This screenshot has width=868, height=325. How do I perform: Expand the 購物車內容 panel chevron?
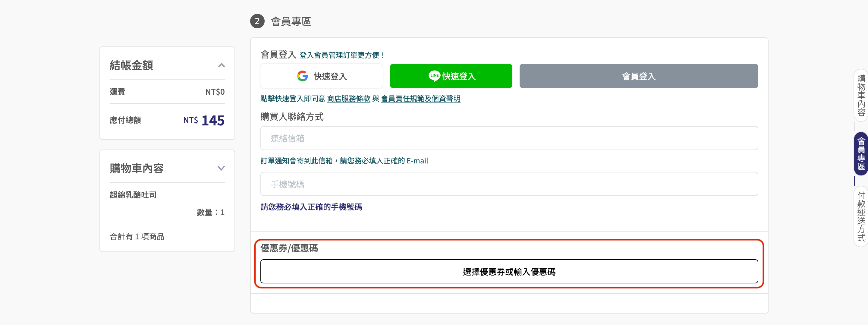221,168
